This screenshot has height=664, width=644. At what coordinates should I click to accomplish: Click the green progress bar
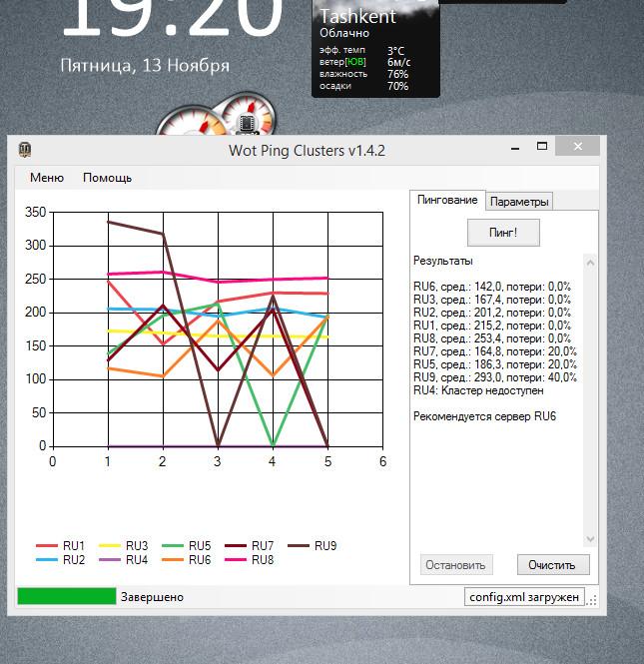click(67, 596)
